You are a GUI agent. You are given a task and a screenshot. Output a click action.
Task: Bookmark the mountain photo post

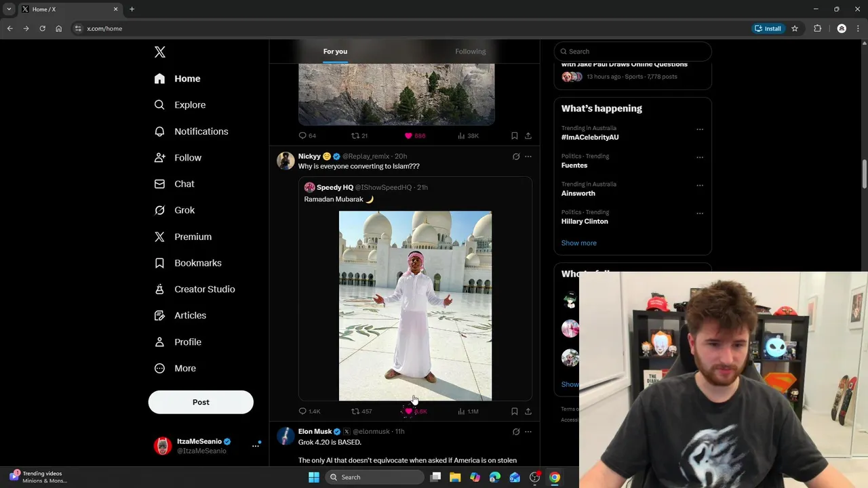pos(515,136)
